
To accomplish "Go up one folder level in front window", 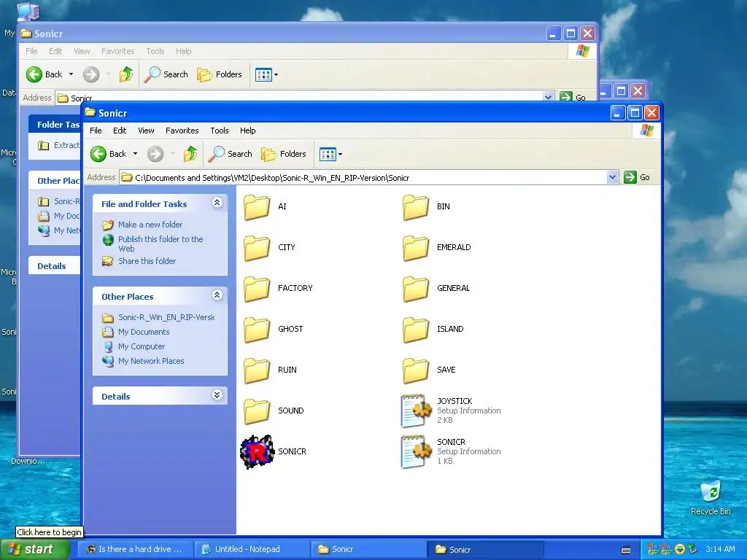I will pyautogui.click(x=190, y=154).
